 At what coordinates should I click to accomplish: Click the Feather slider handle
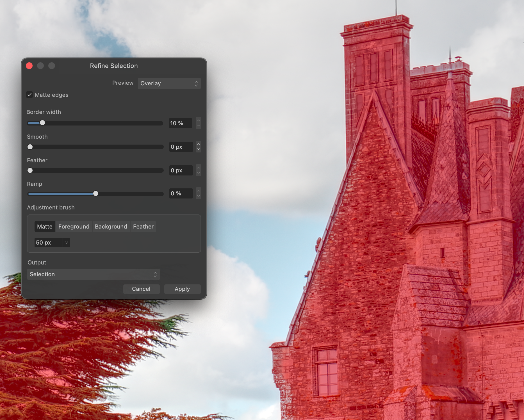pyautogui.click(x=30, y=170)
